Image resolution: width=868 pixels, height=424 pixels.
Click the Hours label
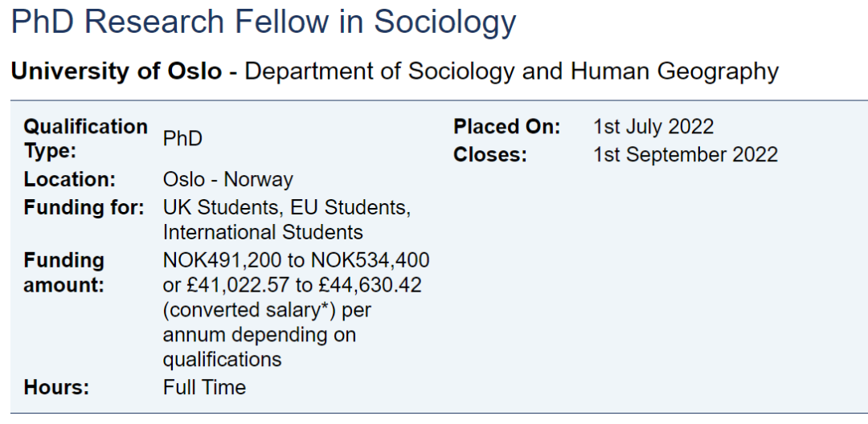point(56,387)
